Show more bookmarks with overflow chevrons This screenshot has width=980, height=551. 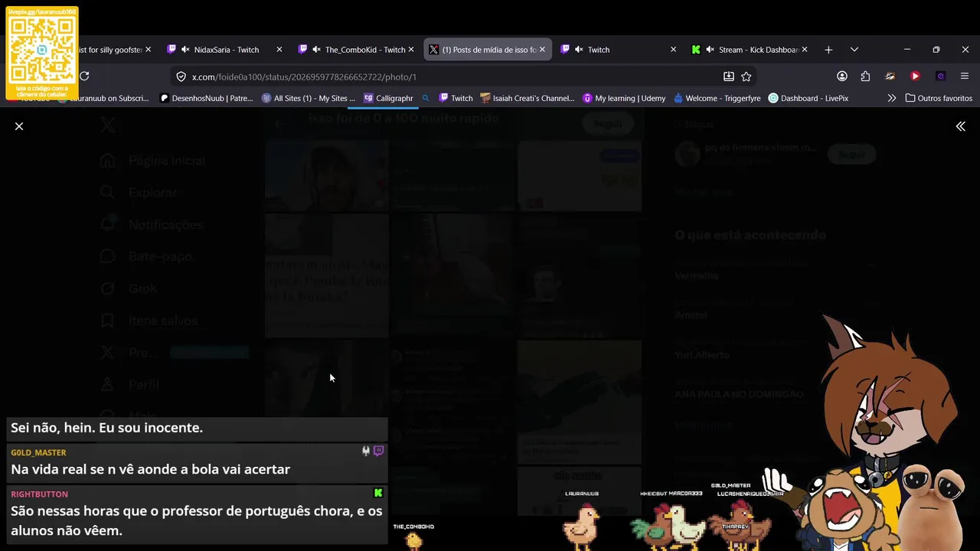pyautogui.click(x=891, y=98)
